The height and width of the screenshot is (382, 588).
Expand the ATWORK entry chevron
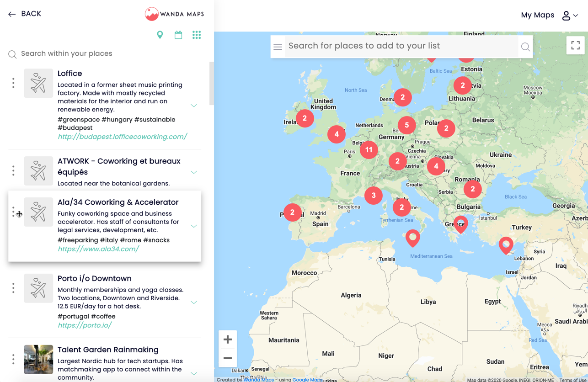[194, 172]
